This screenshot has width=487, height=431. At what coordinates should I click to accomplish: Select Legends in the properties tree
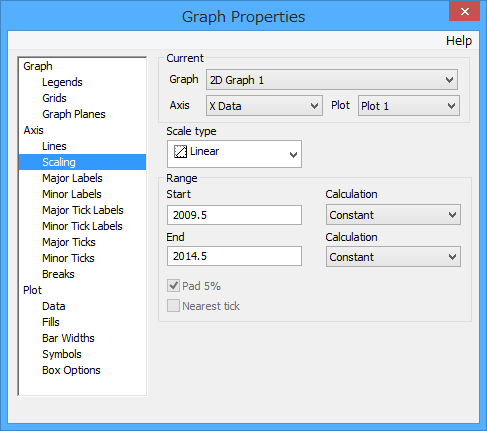(62, 82)
